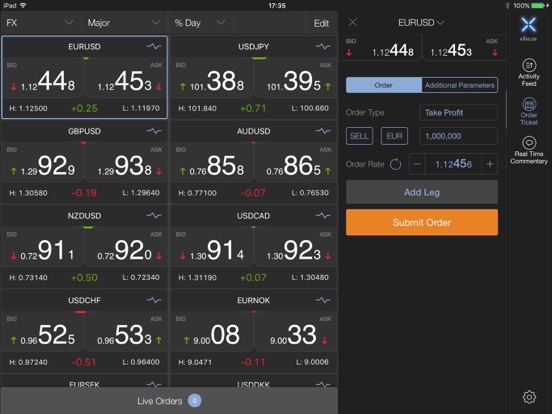Tap EURNOK bid price 9.0008
This screenshot has height=414, width=552.
coord(212,332)
